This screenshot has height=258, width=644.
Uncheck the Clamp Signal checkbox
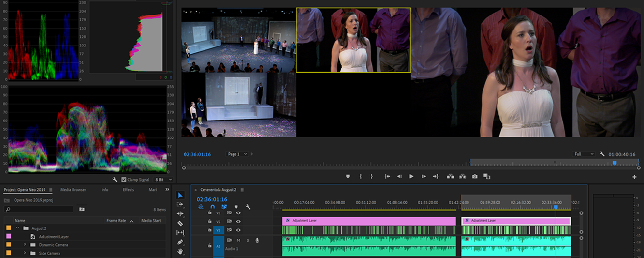(124, 180)
